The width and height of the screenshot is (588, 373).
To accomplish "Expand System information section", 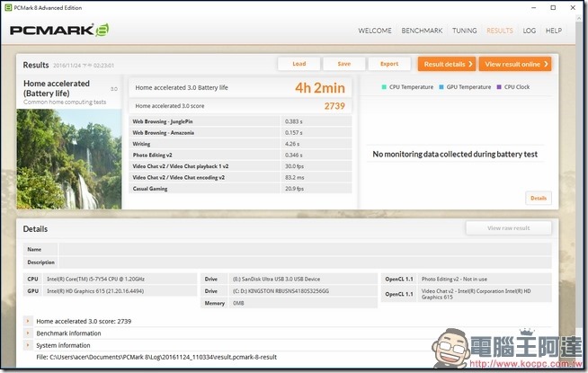I will pyautogui.click(x=28, y=345).
